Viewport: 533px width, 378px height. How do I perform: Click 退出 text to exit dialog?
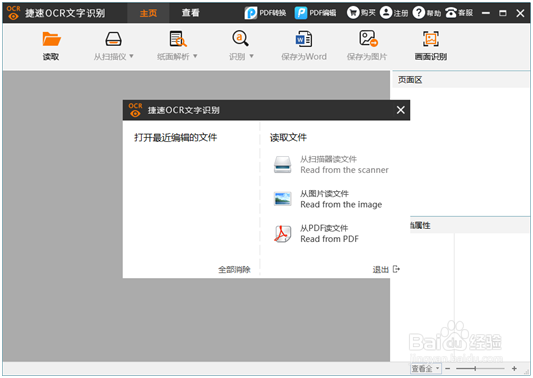pyautogui.click(x=380, y=270)
